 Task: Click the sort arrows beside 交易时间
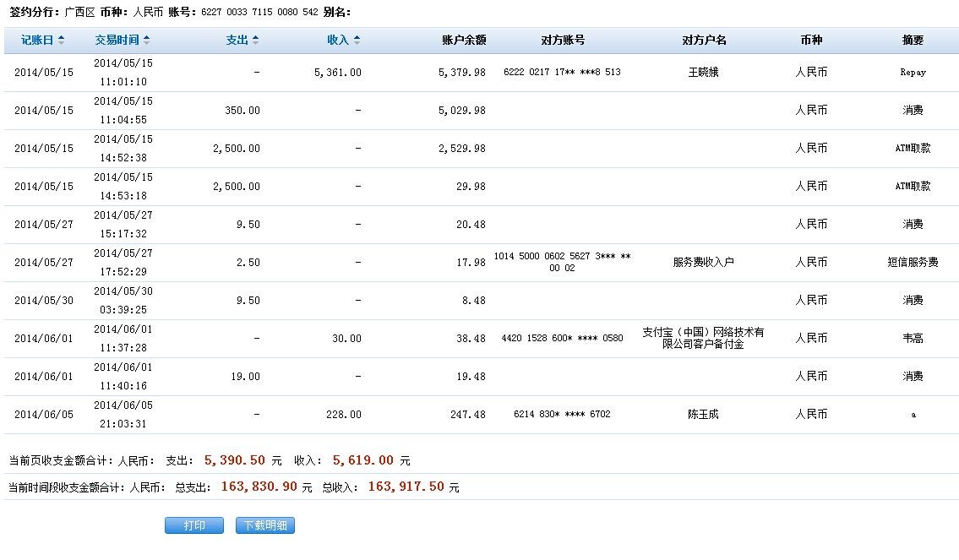(x=147, y=41)
